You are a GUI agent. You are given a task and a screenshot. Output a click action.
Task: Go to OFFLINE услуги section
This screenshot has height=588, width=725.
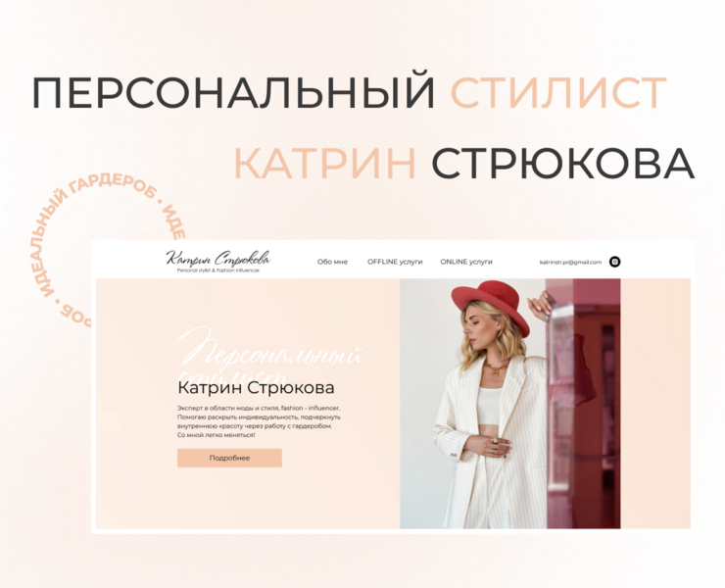[395, 262]
